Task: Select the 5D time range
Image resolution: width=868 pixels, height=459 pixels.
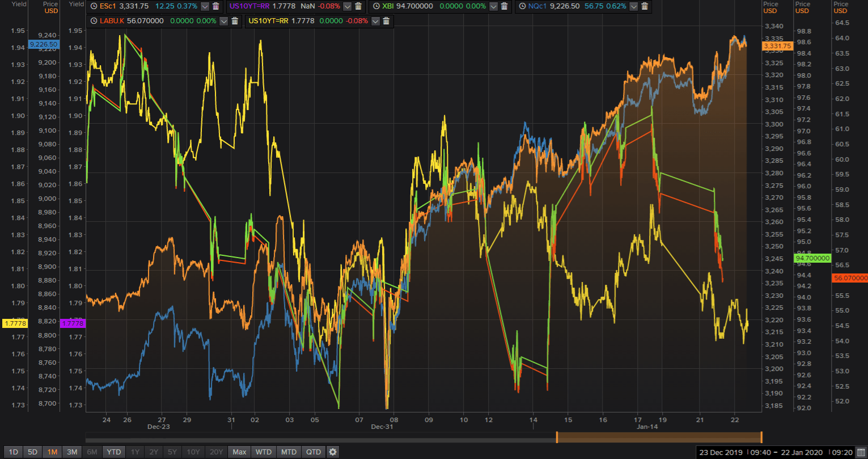Action: coord(33,452)
